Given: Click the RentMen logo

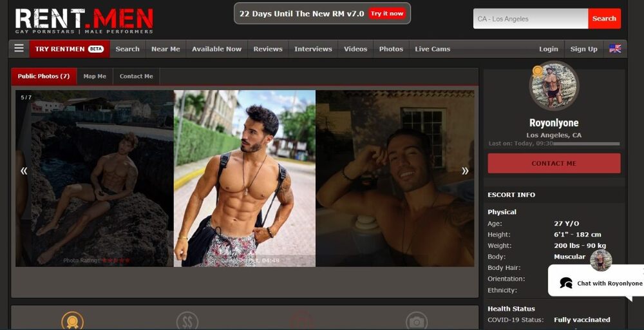Looking at the screenshot, I should point(84,20).
